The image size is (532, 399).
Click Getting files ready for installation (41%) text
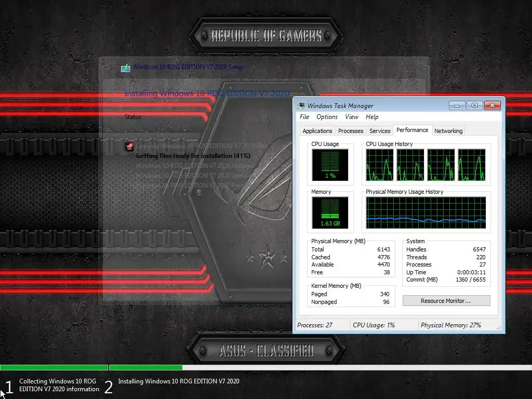(x=193, y=156)
